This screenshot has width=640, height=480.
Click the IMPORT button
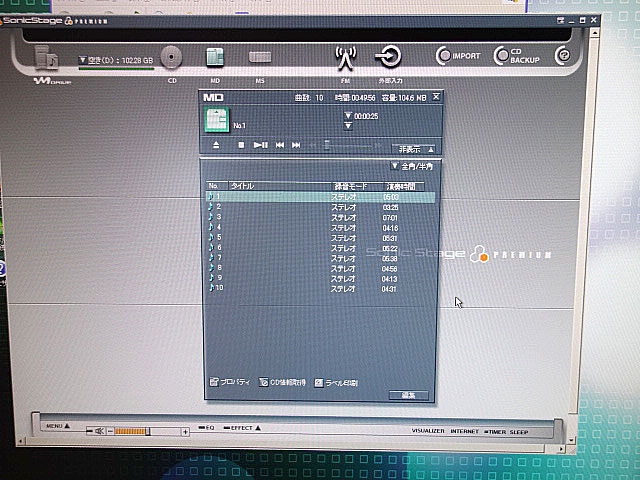tap(459, 56)
